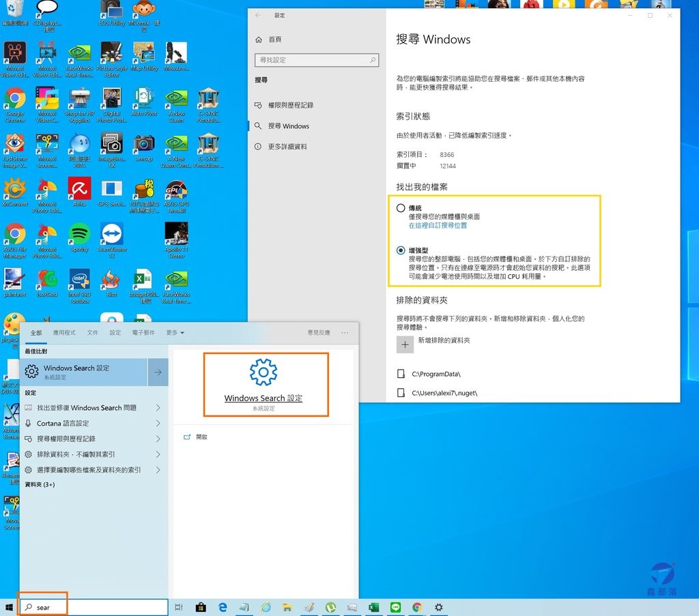699x616 pixels.
Task: Open Picture Style Editor shortcut
Action: 111,59
